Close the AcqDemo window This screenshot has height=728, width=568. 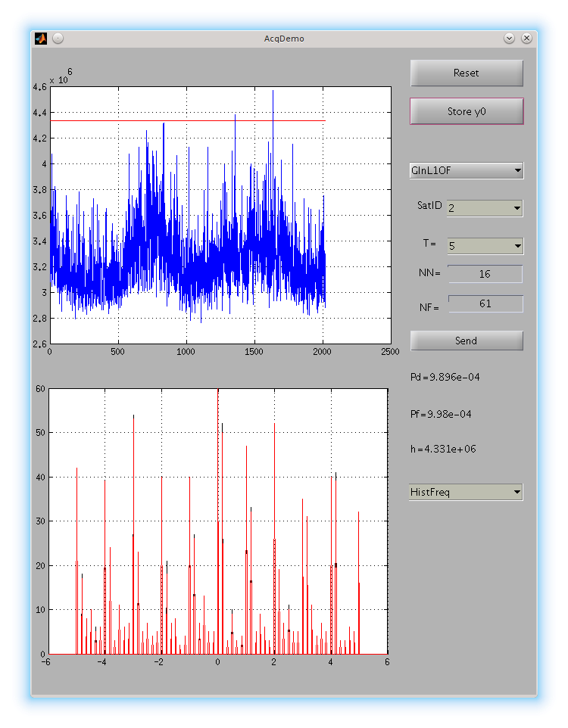pyautogui.click(x=526, y=39)
